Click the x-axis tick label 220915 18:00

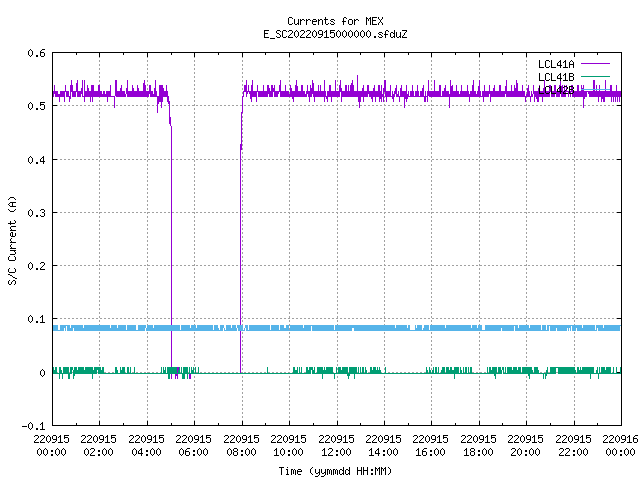click(x=478, y=446)
